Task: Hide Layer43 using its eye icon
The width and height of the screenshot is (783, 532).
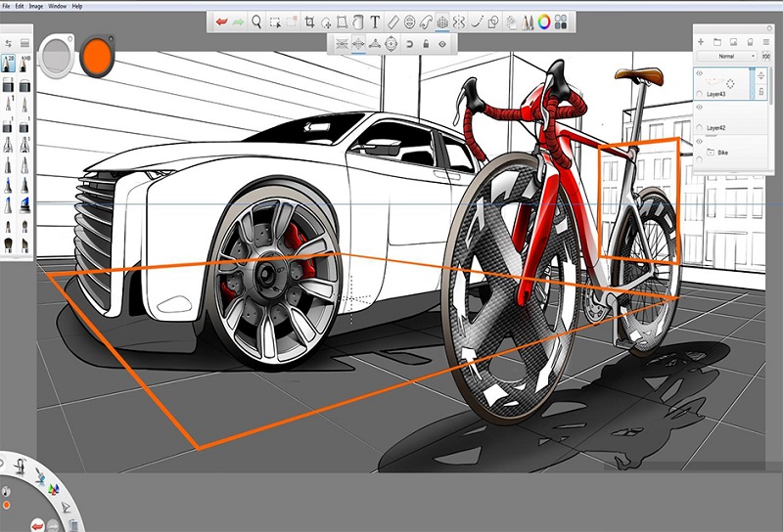Action: [699, 73]
